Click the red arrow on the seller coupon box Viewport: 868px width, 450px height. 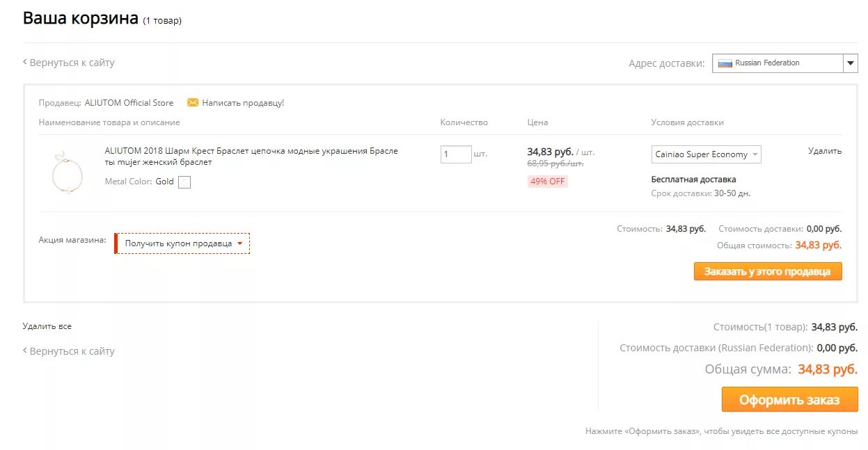tap(240, 243)
